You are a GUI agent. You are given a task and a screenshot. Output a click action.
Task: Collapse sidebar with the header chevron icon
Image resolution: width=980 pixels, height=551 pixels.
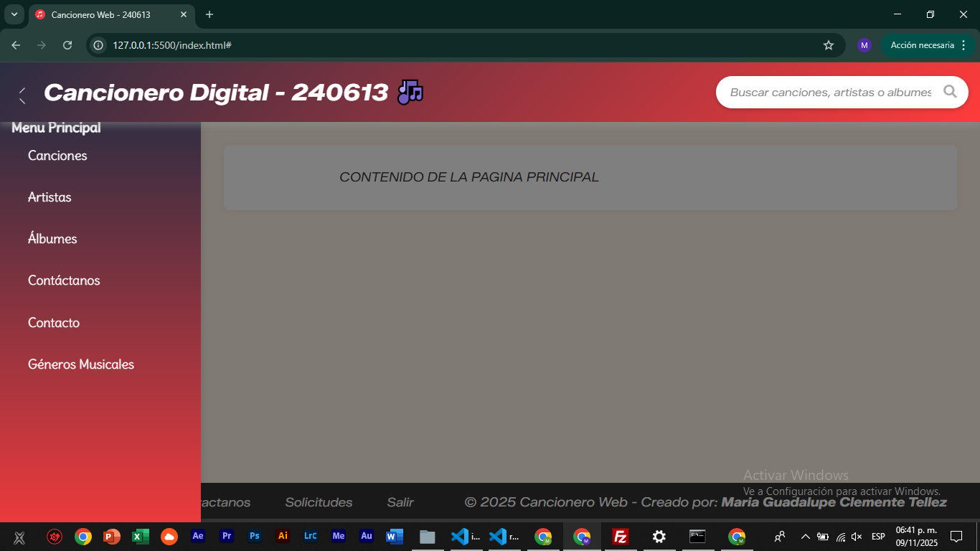point(22,95)
